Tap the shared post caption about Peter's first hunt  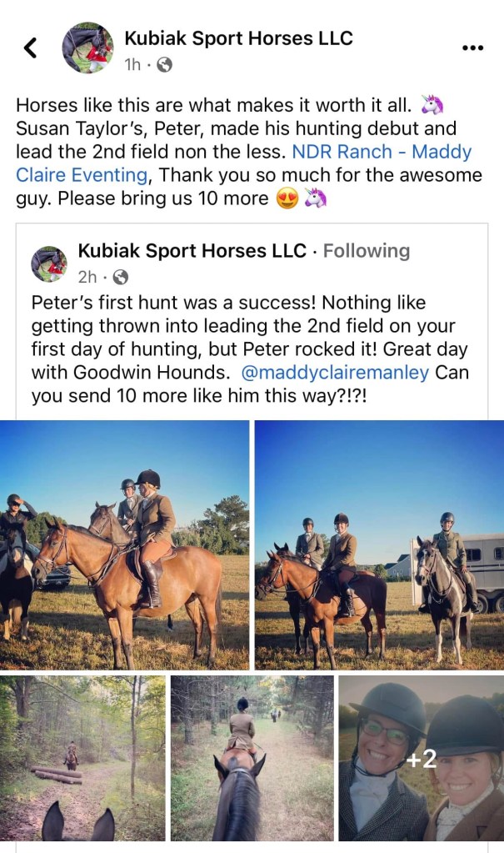(250, 349)
